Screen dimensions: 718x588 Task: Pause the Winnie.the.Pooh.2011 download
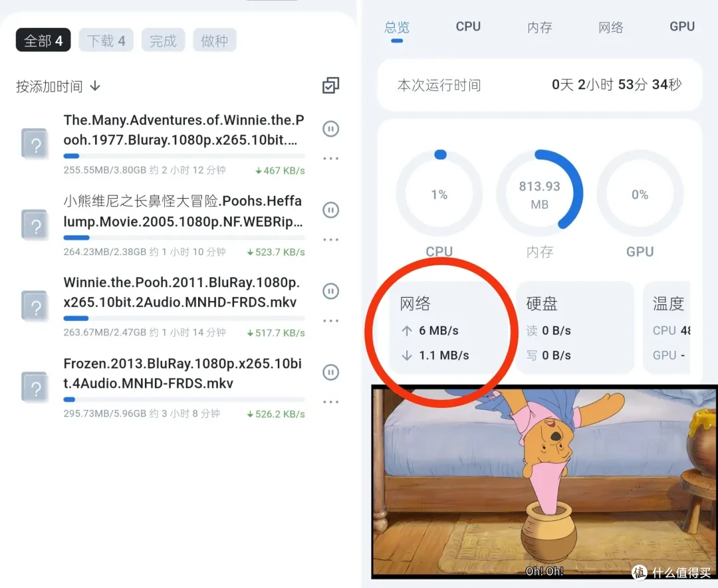(330, 291)
